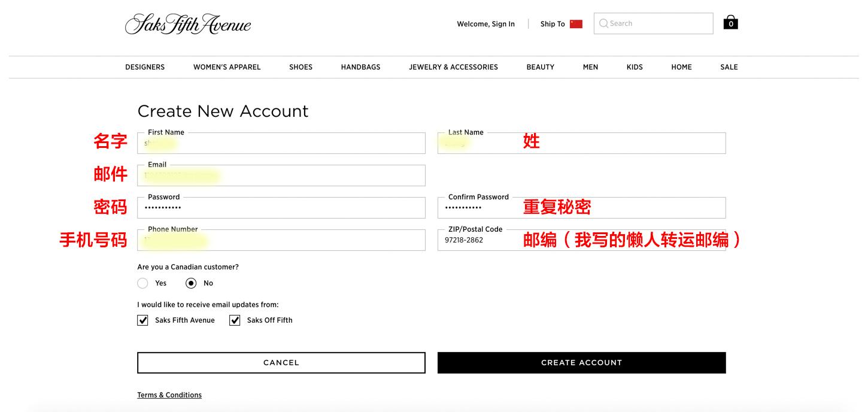Open Terms & Conditions link
Viewport: 868px width, 412px height.
(169, 395)
